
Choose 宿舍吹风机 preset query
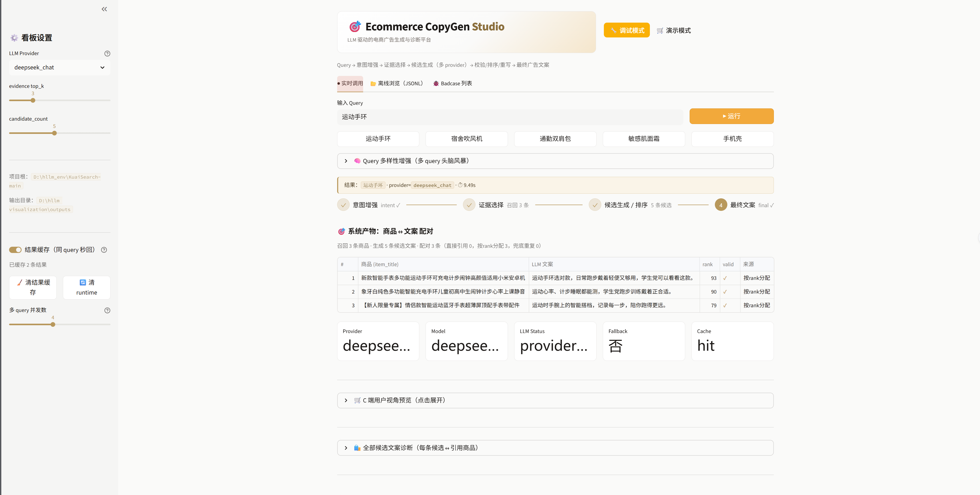click(x=466, y=139)
